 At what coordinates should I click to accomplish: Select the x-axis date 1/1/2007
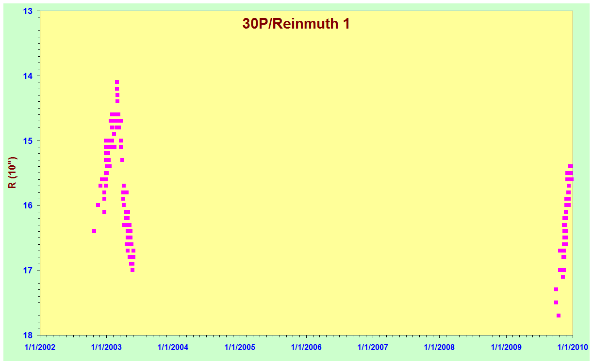pos(373,347)
